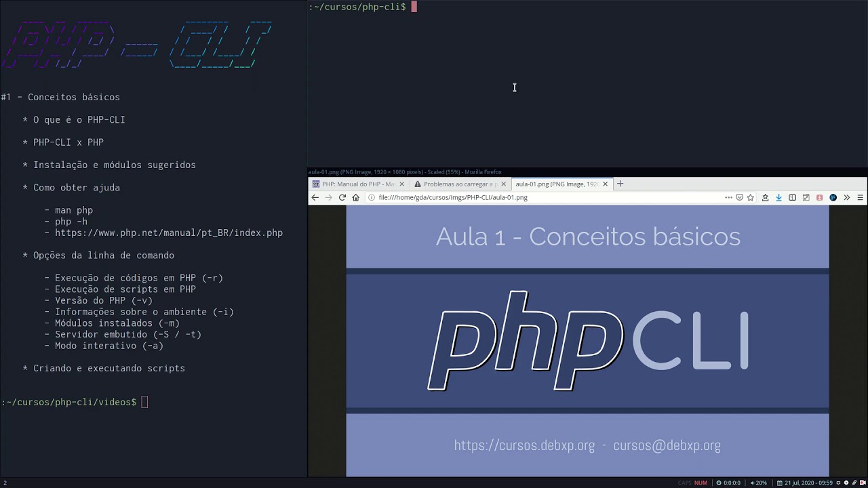Go back in Firefox history
This screenshot has width=868, height=488.
click(315, 197)
